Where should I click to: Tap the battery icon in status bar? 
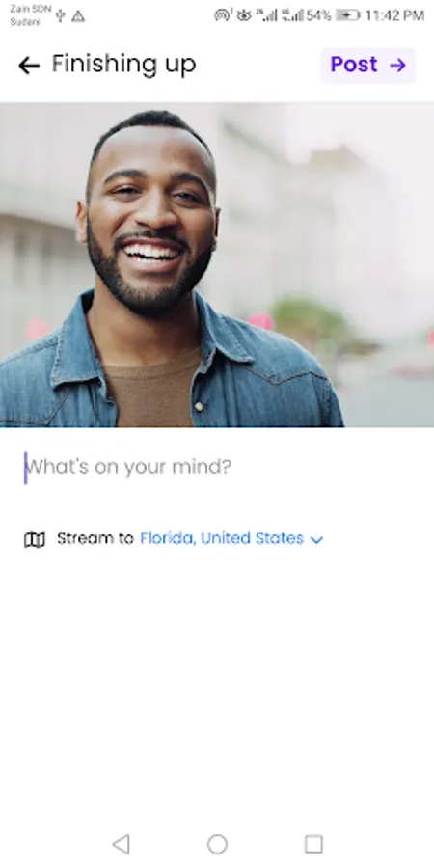coord(347,15)
